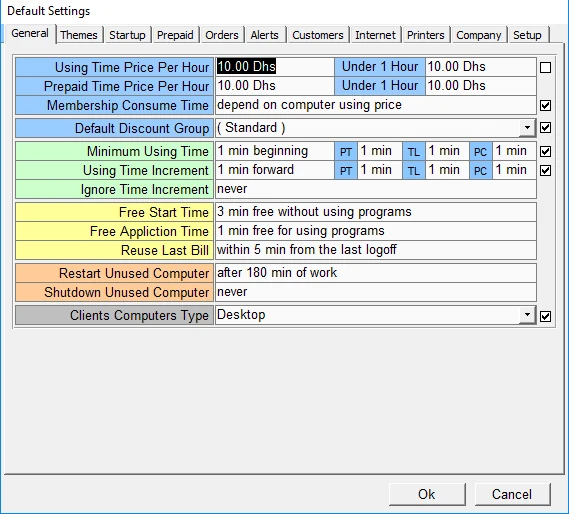Select the Internet tab
The height and width of the screenshot is (514, 569).
(375, 35)
